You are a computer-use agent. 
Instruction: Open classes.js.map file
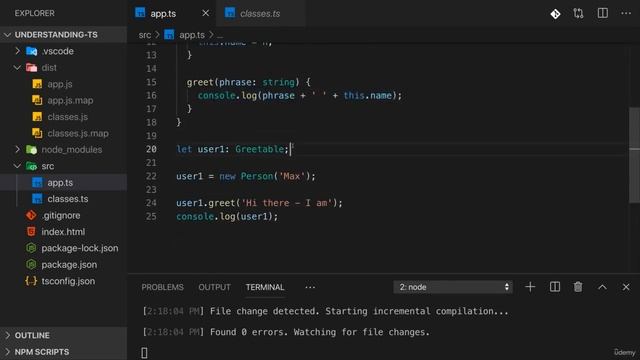tap(78, 133)
